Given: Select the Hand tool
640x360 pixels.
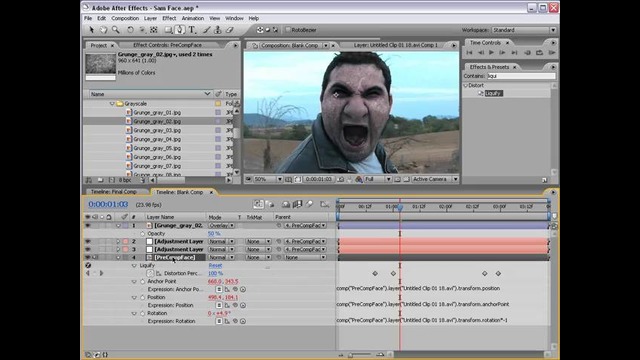Looking at the screenshot, I should pyautogui.click(x=104, y=30).
